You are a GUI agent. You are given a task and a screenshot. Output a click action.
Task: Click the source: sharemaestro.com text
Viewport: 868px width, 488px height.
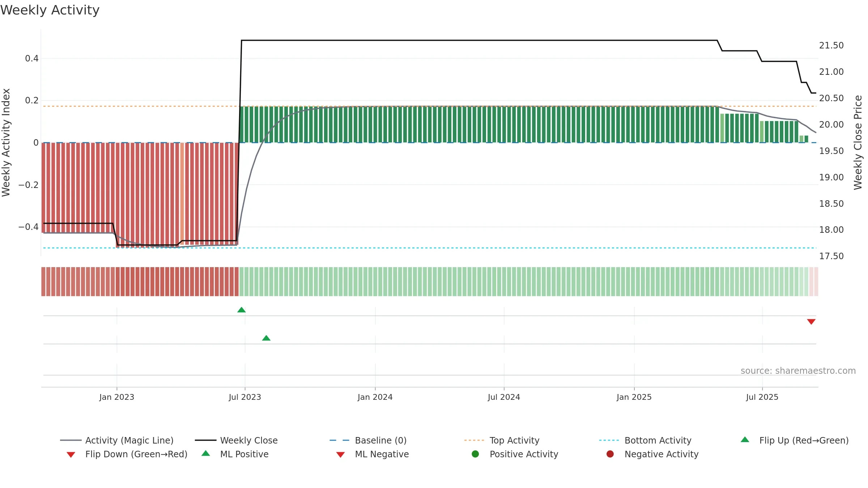(x=798, y=371)
